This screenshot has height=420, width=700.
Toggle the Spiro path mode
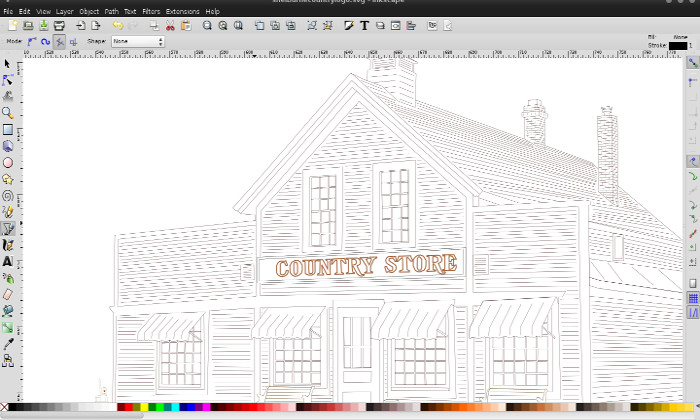pos(45,42)
